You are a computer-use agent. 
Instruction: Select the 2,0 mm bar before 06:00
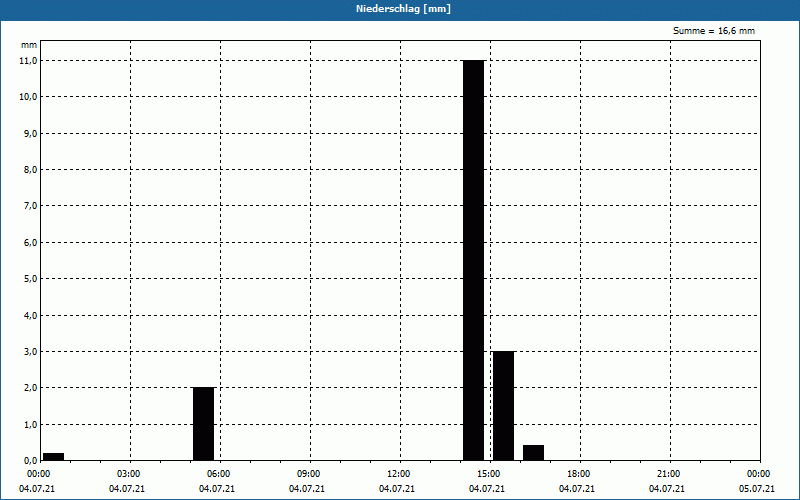pos(204,424)
